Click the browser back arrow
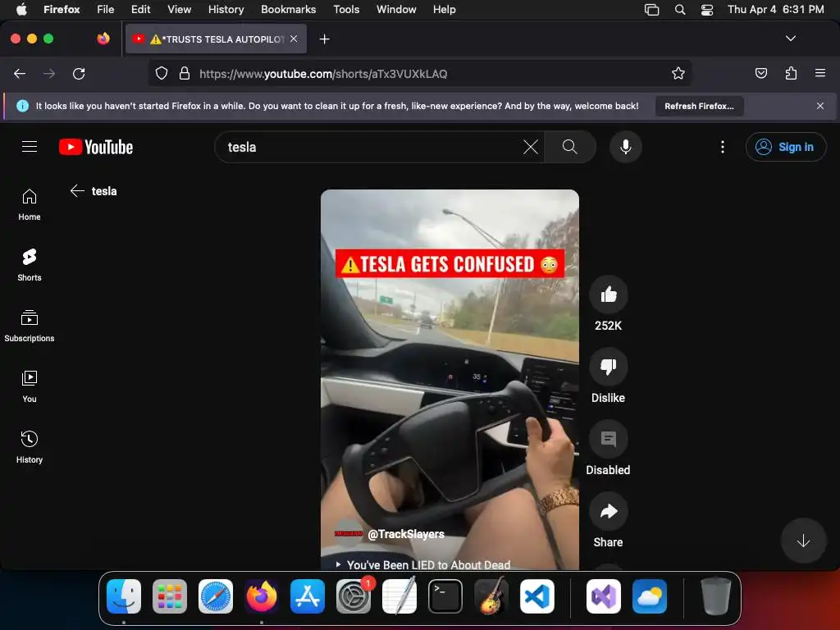Image resolution: width=840 pixels, height=630 pixels. tap(20, 73)
